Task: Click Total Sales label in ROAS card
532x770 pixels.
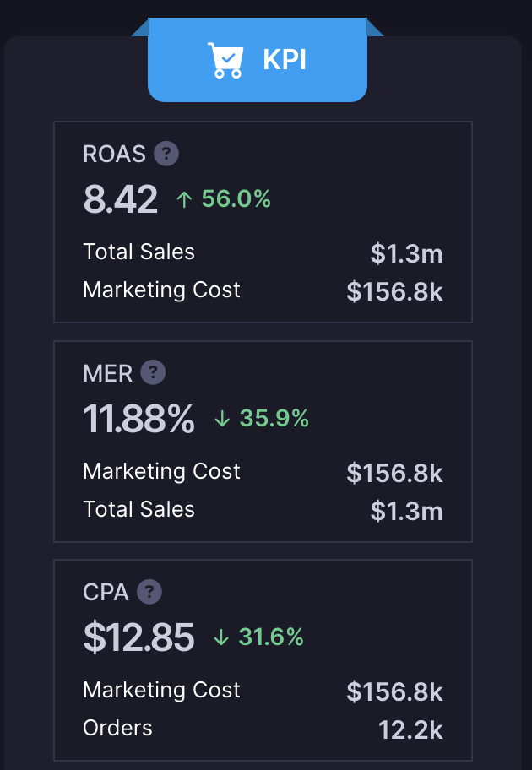Action: 139,252
